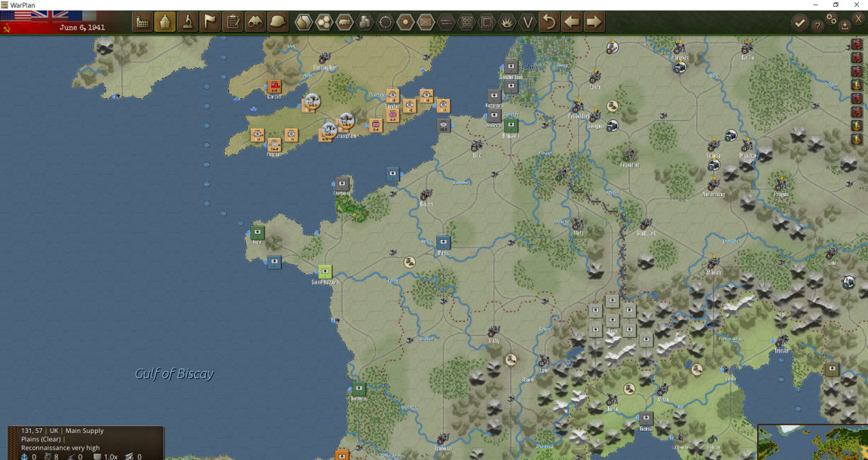This screenshot has height=460, width=868.
Task: Click the 'Main Supply' text in the info panel
Action: click(x=84, y=431)
